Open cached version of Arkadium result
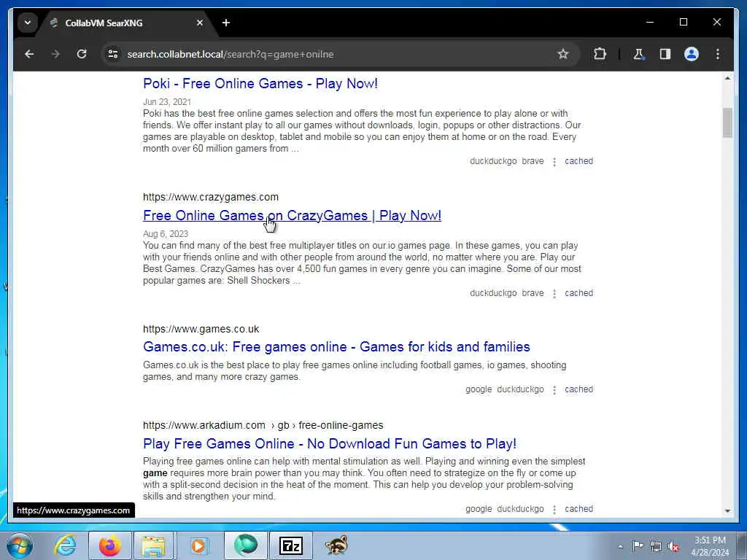The image size is (747, 560). point(578,508)
